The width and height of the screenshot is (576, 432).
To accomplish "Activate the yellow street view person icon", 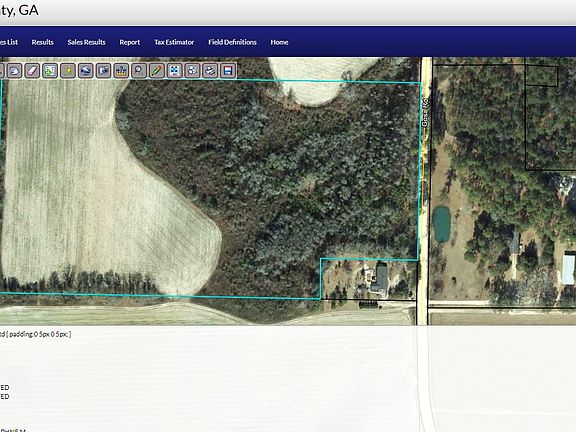I will tap(68, 70).
